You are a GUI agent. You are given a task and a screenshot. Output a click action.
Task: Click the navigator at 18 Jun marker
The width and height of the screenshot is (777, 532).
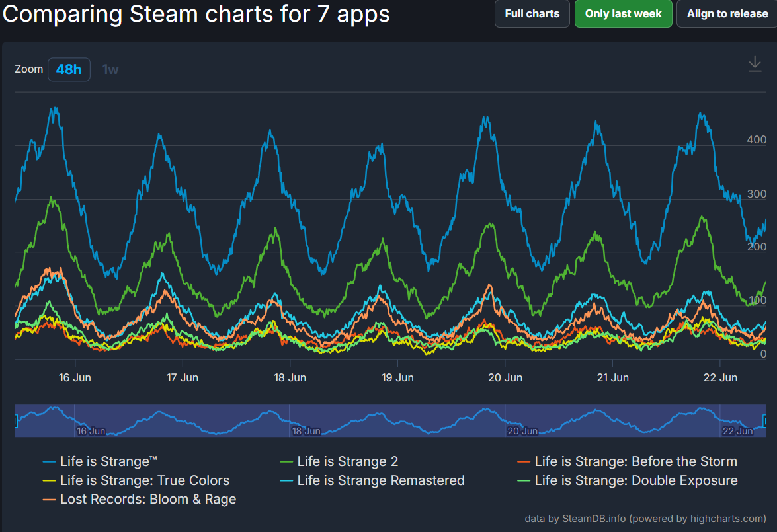306,431
